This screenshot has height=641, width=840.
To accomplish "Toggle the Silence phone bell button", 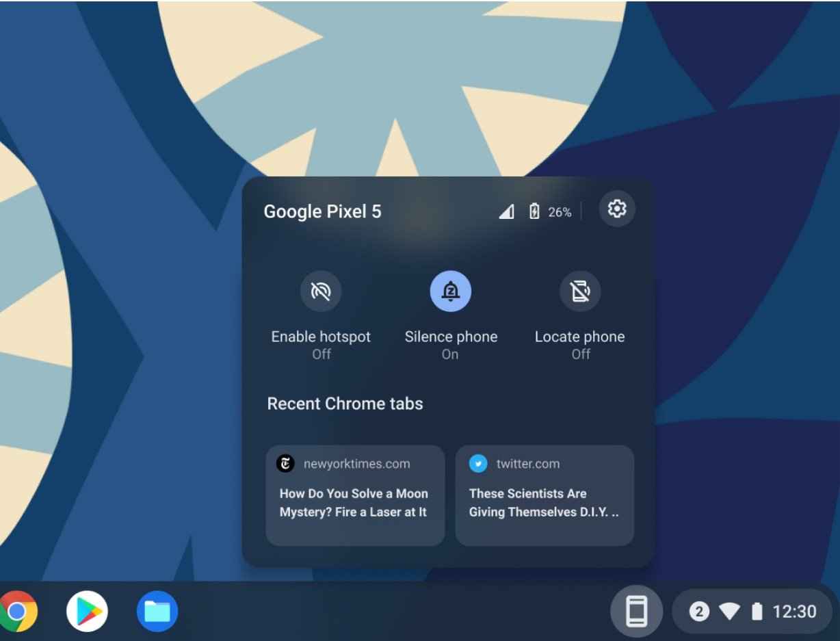I will 450,291.
